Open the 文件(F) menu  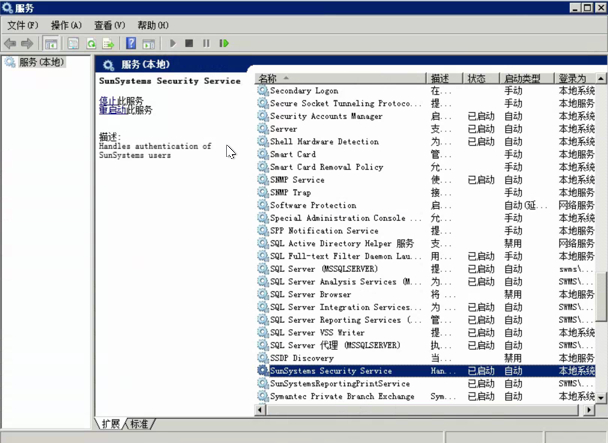[x=23, y=25]
